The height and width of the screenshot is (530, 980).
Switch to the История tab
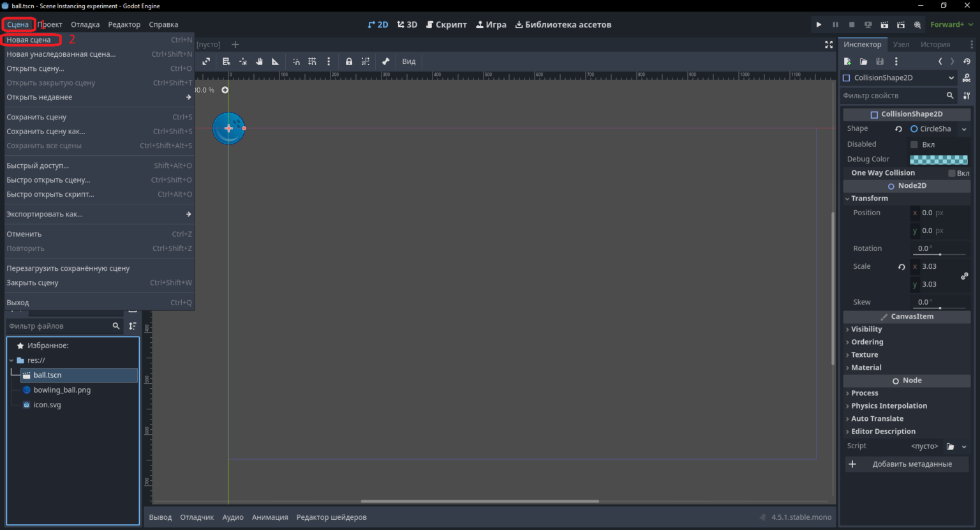pos(935,44)
